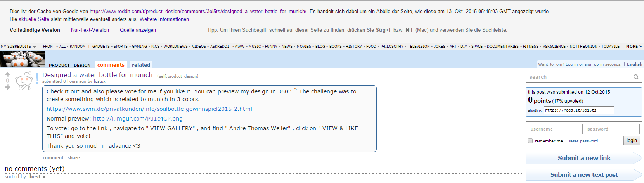Expand the MORE subreddits list
This screenshot has width=644, height=183.
point(634,47)
